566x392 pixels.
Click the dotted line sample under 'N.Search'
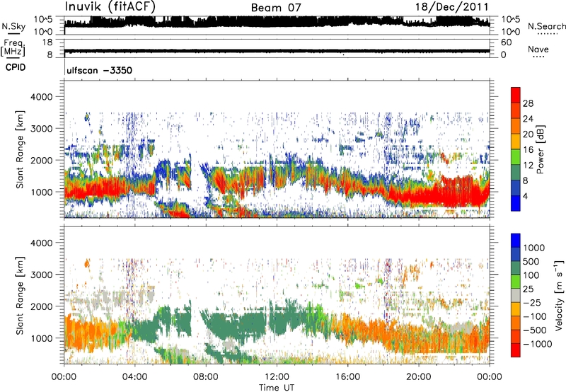click(547, 33)
